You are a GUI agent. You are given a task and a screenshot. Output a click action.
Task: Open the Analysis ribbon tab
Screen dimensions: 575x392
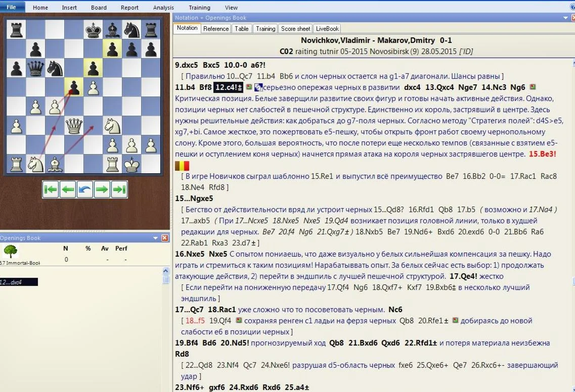click(163, 8)
